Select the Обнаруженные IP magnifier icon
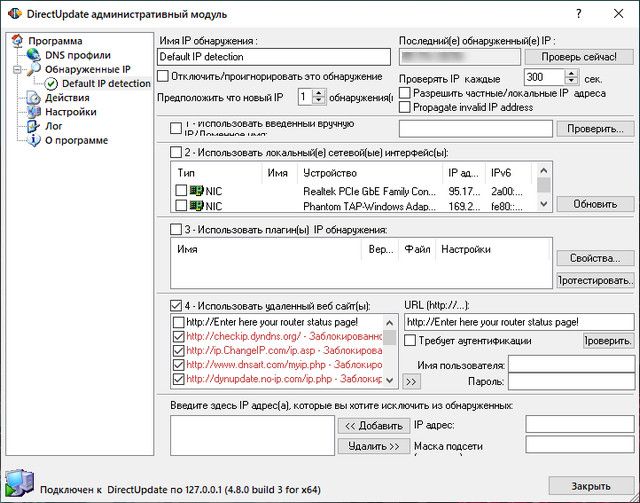 click(x=35, y=69)
